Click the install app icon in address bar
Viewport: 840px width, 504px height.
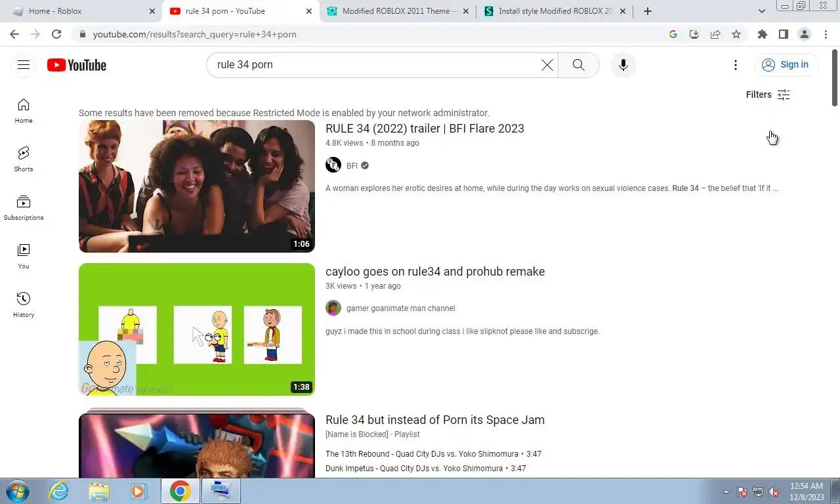pos(694,34)
